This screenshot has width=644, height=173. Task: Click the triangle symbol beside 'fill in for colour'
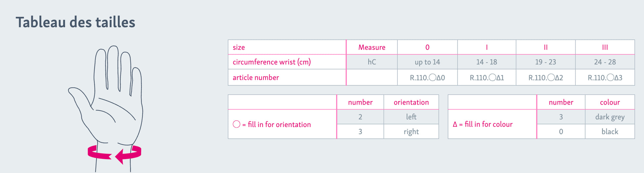click(455, 124)
